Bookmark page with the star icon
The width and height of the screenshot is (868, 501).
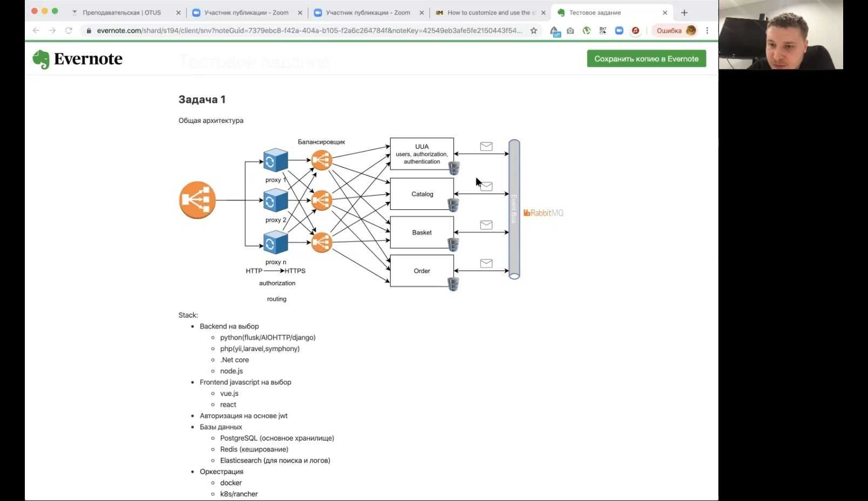click(534, 31)
